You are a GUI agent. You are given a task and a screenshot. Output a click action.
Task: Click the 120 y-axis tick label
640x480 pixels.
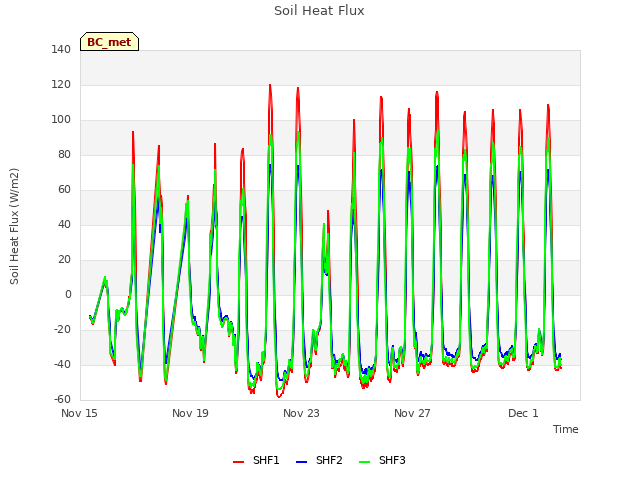click(x=61, y=84)
